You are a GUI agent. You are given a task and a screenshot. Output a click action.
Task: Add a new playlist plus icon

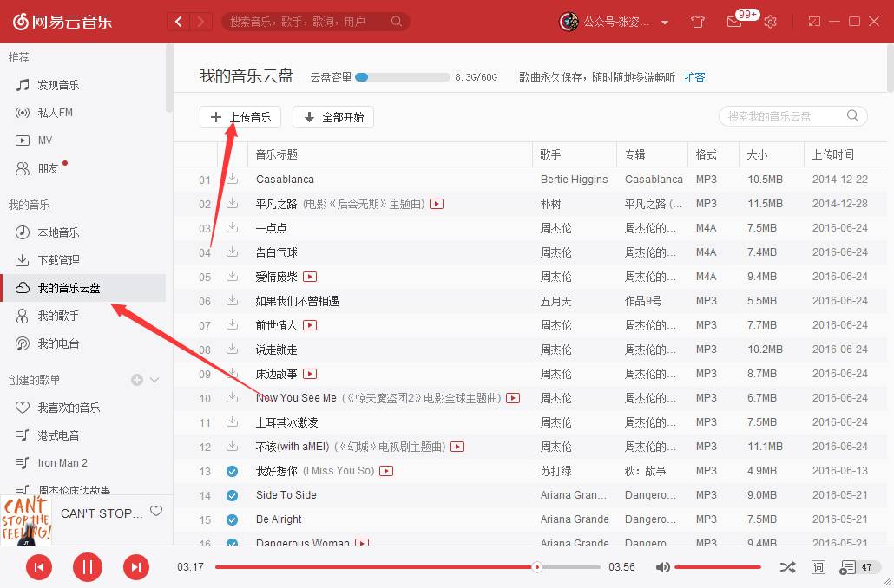click(x=137, y=380)
